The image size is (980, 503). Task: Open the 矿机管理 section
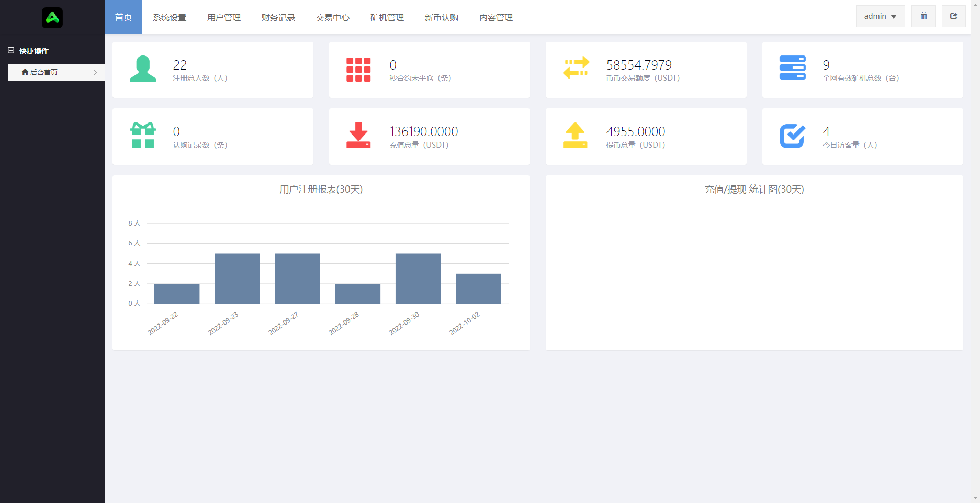pos(387,17)
